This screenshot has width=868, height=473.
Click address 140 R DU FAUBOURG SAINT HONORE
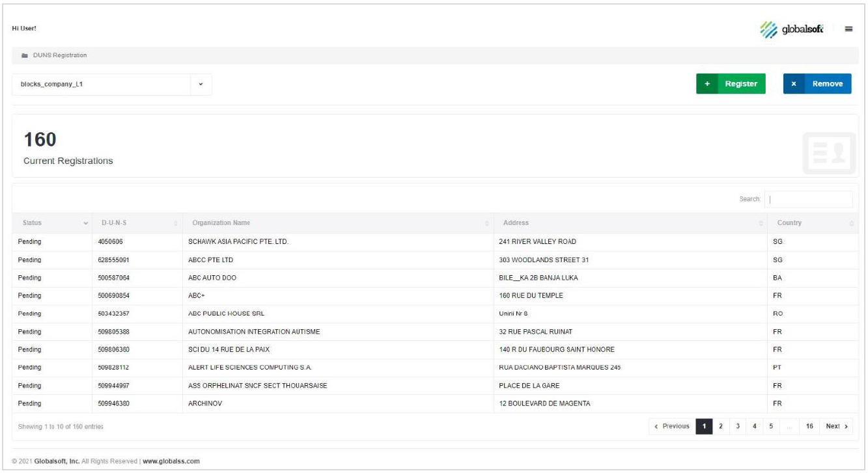coord(557,350)
